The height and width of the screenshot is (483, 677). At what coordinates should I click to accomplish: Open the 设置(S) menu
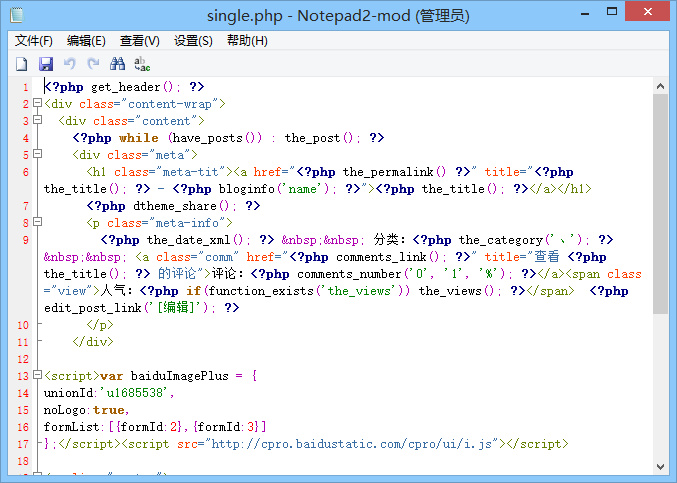(x=193, y=41)
